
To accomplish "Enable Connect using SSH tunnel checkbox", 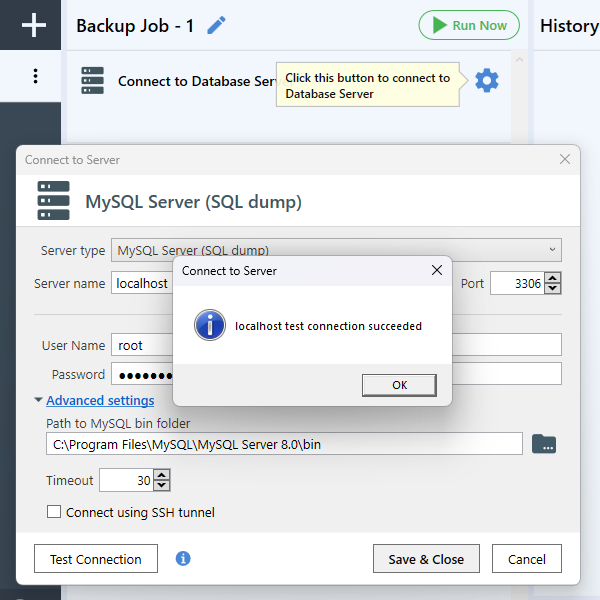I will (x=54, y=512).
